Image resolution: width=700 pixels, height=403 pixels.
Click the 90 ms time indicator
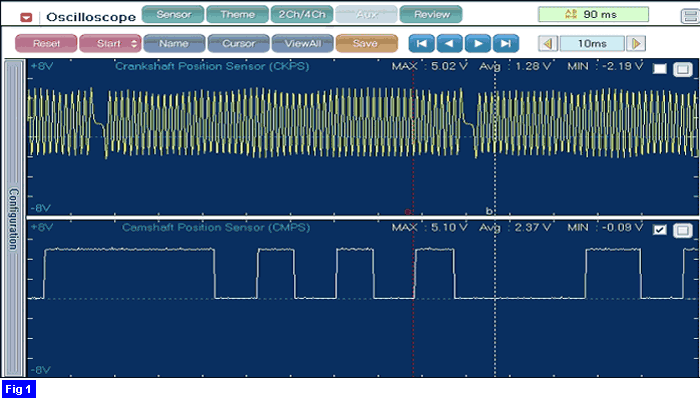[x=593, y=14]
